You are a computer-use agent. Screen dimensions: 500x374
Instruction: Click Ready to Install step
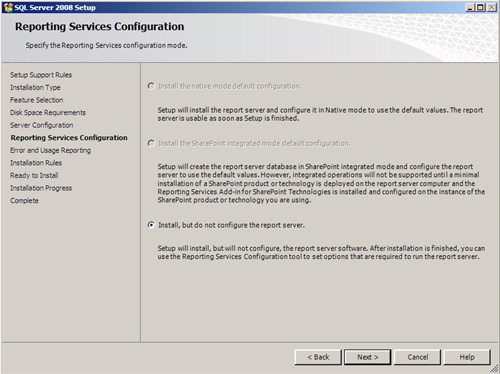[34, 175]
